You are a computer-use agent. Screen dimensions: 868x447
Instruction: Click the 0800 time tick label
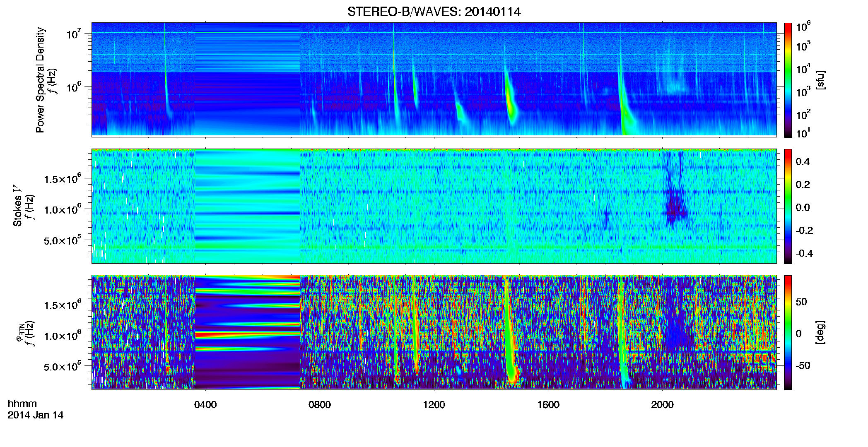click(320, 404)
